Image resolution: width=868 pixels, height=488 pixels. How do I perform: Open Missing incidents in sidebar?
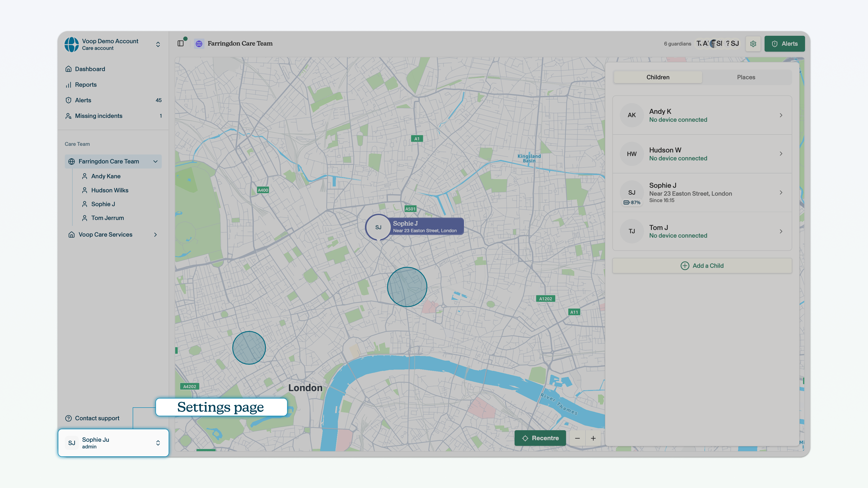click(x=113, y=116)
